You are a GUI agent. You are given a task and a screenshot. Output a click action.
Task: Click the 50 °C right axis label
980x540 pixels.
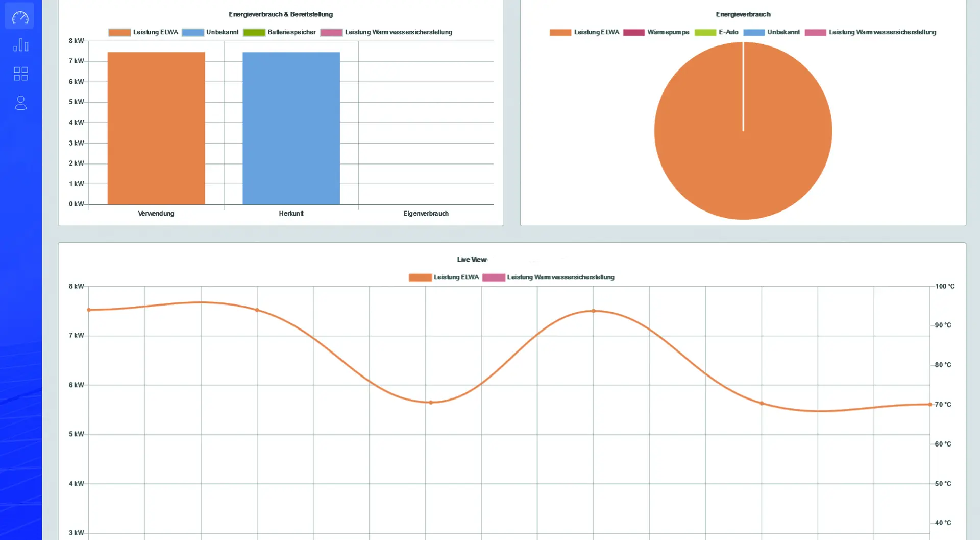tap(943, 483)
